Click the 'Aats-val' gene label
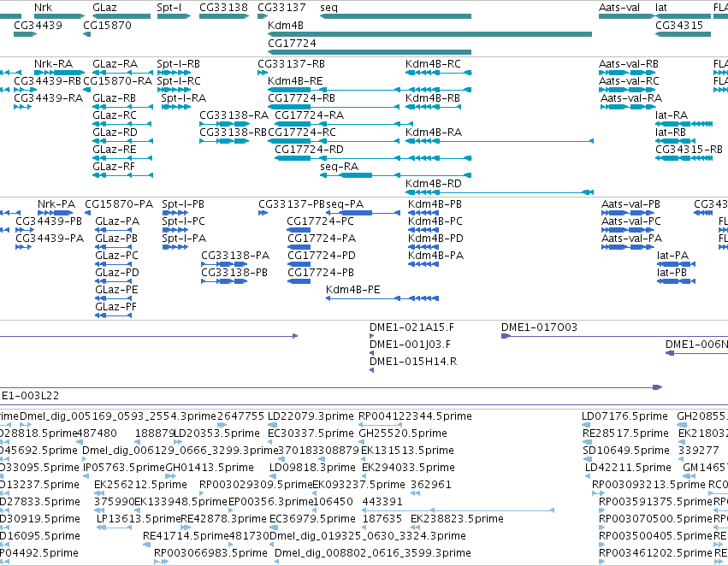Screen dimensions: 728x566 (619, 8)
